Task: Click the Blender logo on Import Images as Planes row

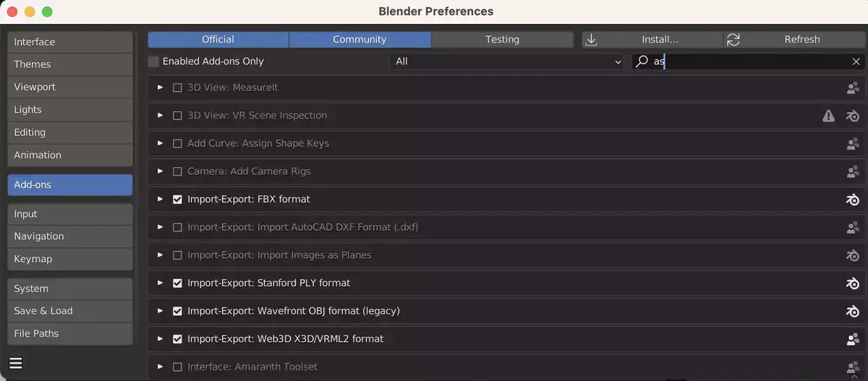Action: 853,255
